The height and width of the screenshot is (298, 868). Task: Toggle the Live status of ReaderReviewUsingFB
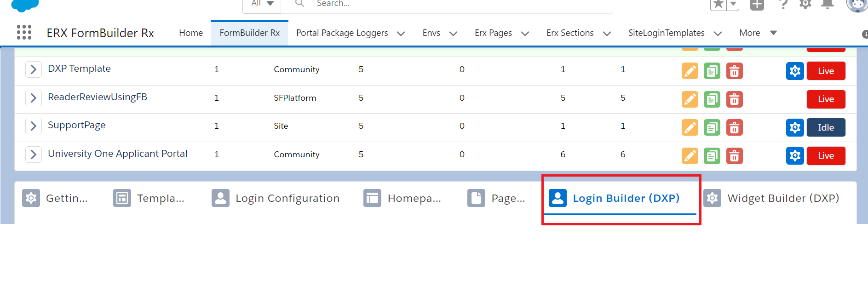(x=826, y=99)
